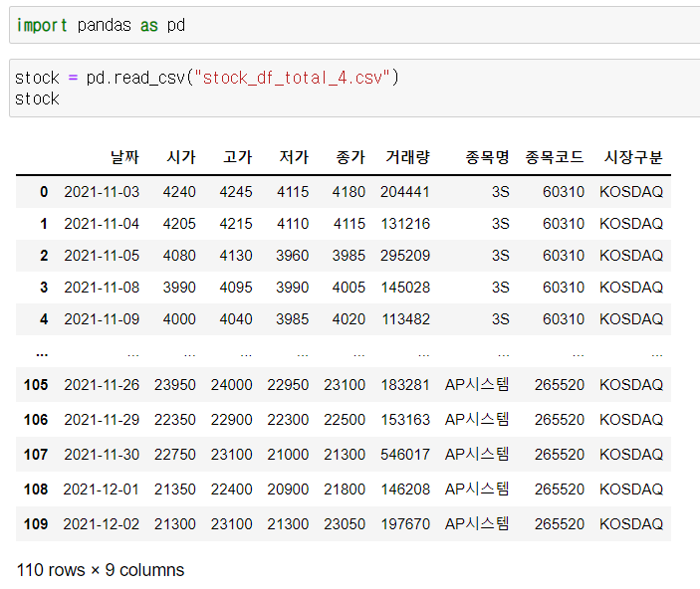This screenshot has height=589, width=700.
Task: Click 3S name in row 2
Action: click(501, 256)
